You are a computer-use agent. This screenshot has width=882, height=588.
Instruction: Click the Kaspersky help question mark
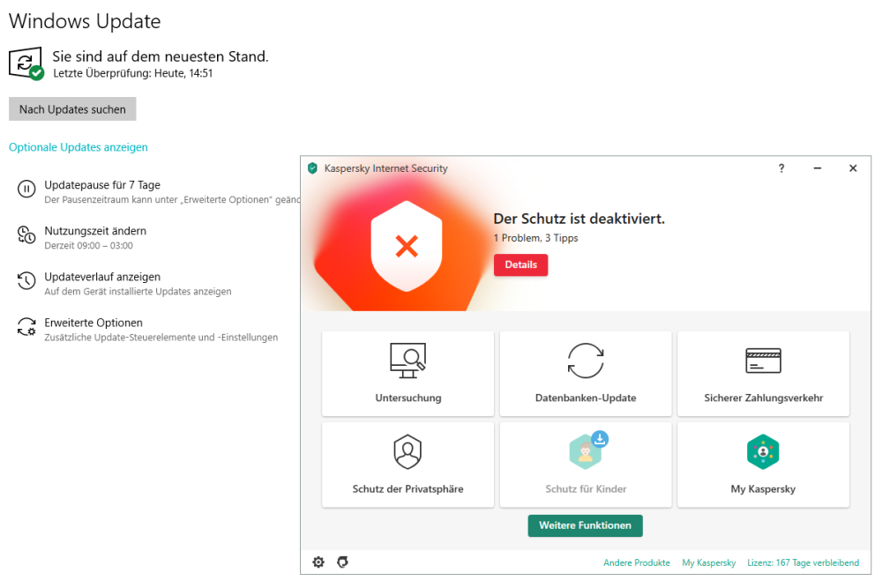pos(781,168)
